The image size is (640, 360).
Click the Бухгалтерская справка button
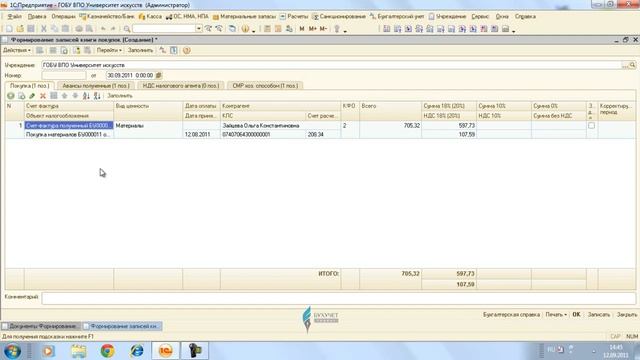(511, 315)
